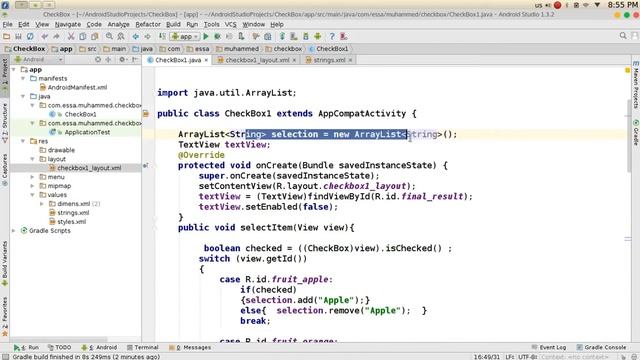This screenshot has height=360, width=640.
Task: Open the app run configuration dropdown
Action: tap(185, 36)
